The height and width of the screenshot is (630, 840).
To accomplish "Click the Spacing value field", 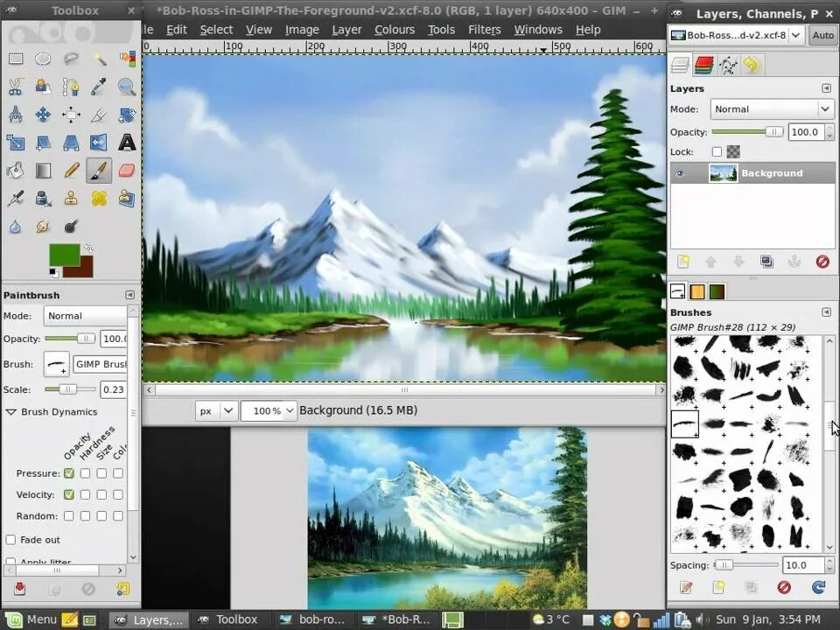I will tap(802, 565).
